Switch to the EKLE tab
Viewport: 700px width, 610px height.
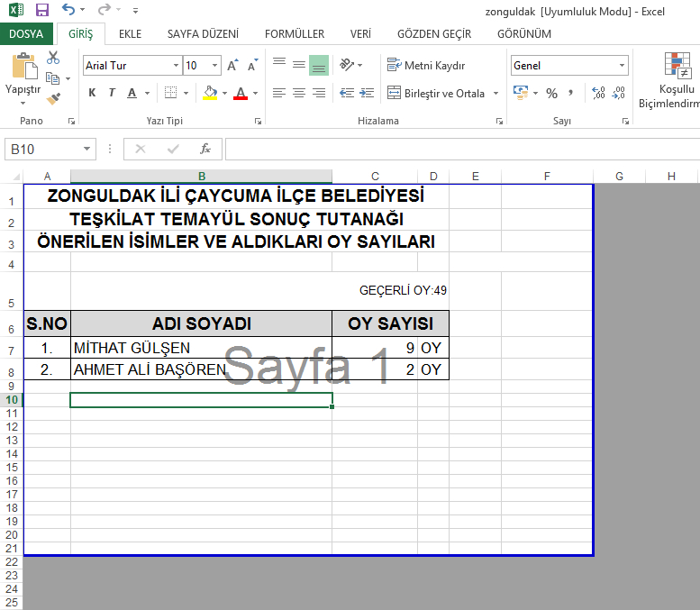tap(130, 34)
